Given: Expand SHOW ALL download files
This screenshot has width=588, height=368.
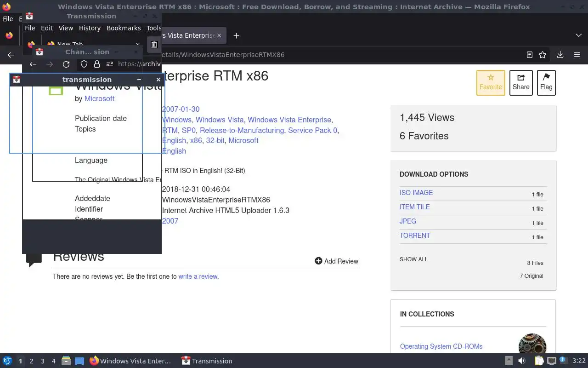Looking at the screenshot, I should click(413, 259).
